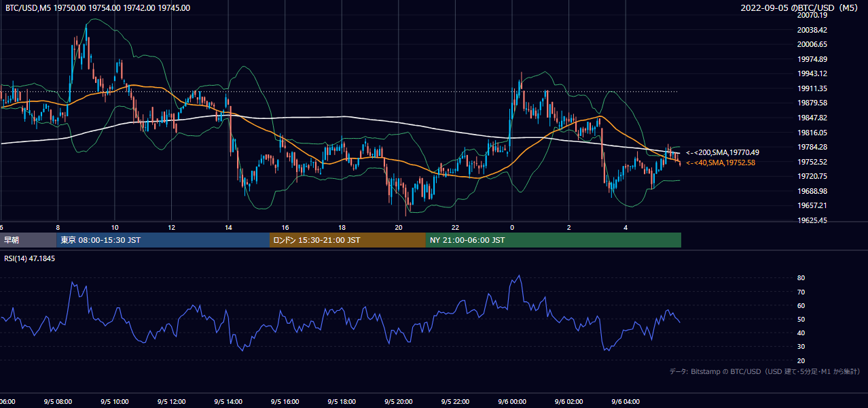Click the 19943.12 price axis value
Image resolution: width=868 pixels, height=408 pixels.
[812, 73]
